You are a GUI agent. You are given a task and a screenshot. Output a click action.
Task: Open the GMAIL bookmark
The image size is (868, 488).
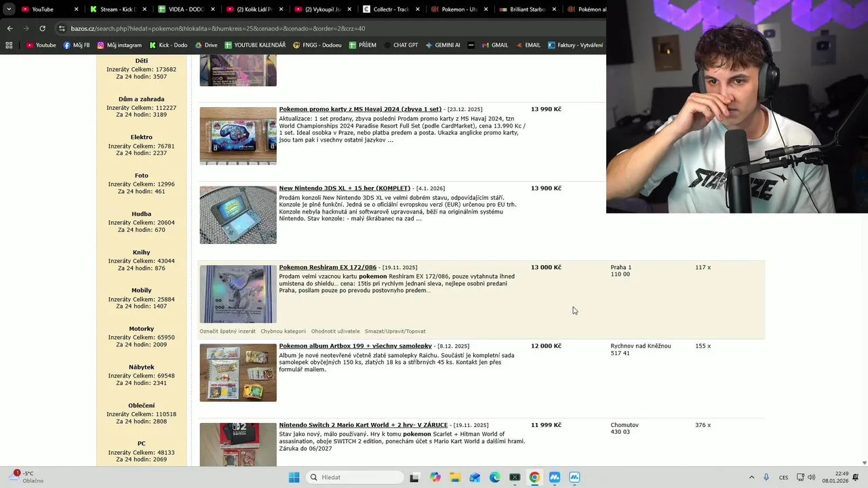tap(495, 45)
